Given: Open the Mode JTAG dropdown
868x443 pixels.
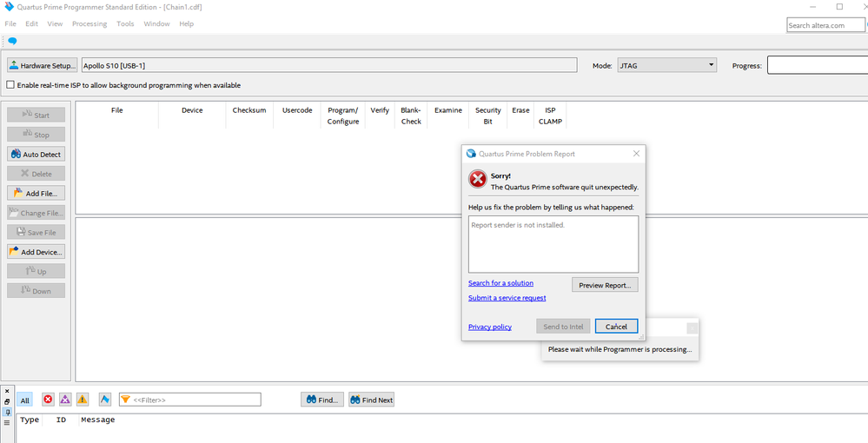Looking at the screenshot, I should 667,65.
